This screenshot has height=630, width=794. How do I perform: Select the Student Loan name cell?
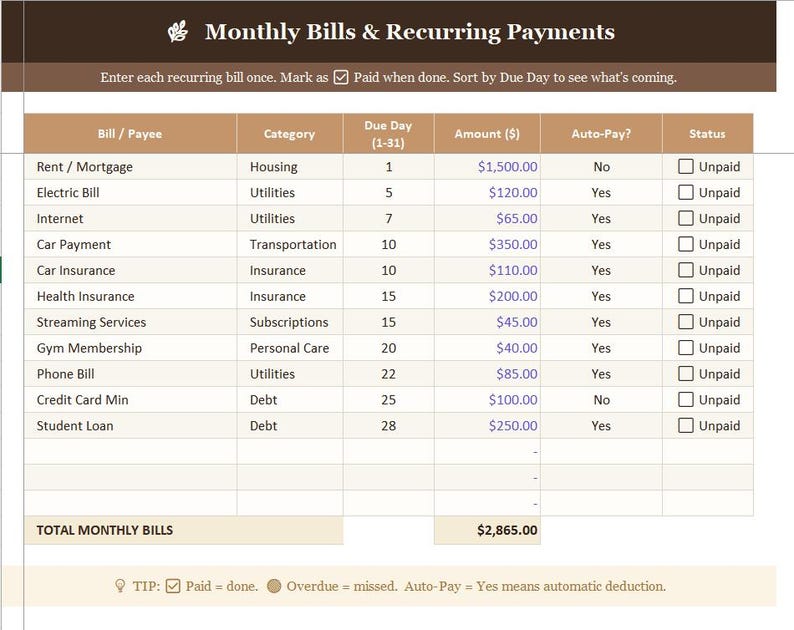[130, 425]
